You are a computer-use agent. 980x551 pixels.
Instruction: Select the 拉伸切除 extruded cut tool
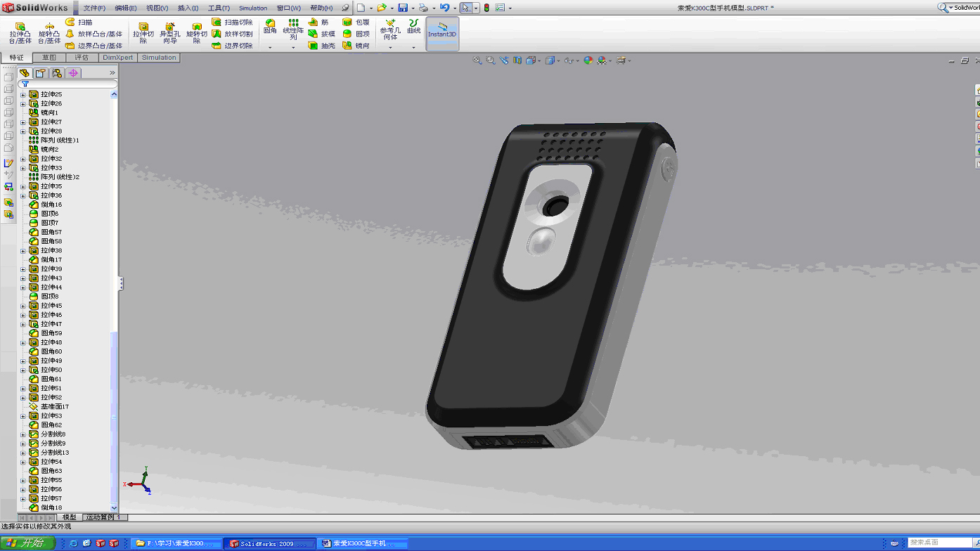point(143,33)
